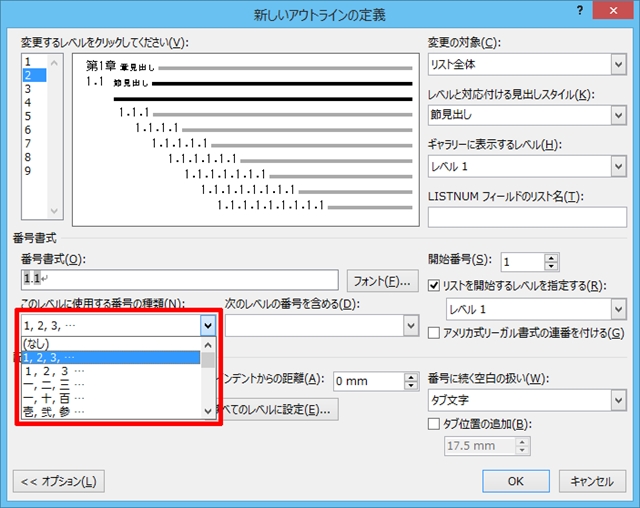The width and height of the screenshot is (640, 508).
Task: Increase 開始番号 with up spinner
Action: coord(551,258)
